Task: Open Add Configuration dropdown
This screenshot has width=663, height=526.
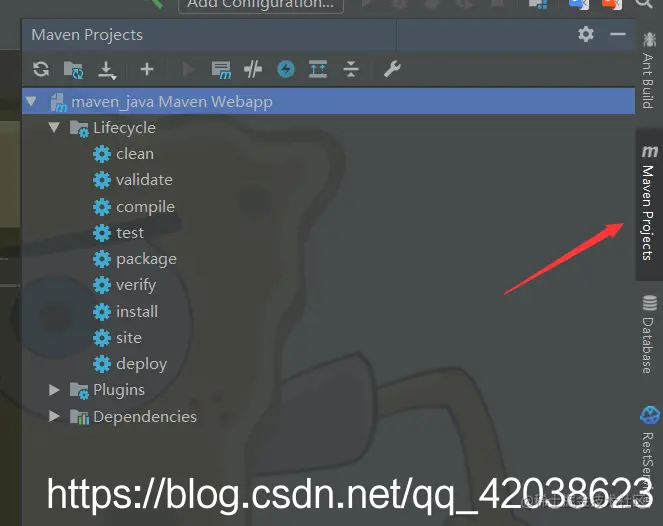Action: (261, 4)
